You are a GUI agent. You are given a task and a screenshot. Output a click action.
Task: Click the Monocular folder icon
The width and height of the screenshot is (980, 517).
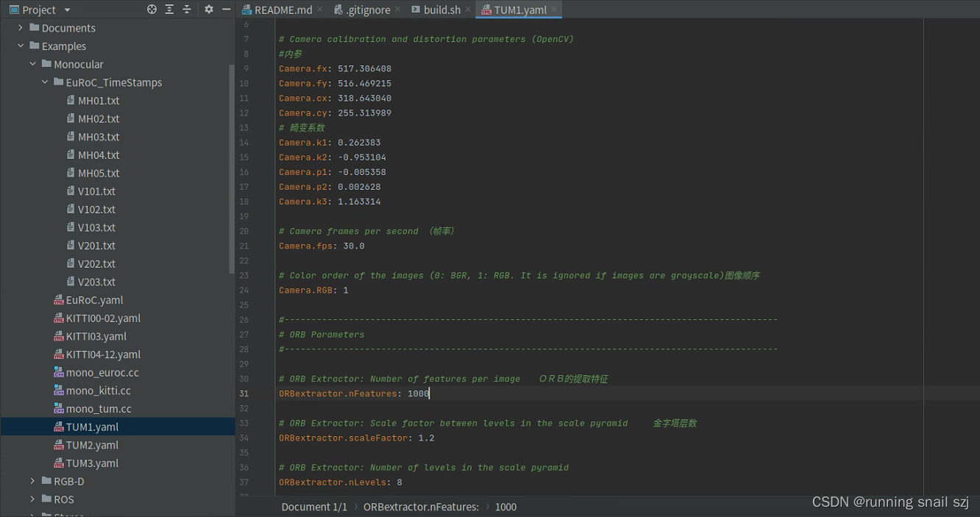click(x=46, y=64)
